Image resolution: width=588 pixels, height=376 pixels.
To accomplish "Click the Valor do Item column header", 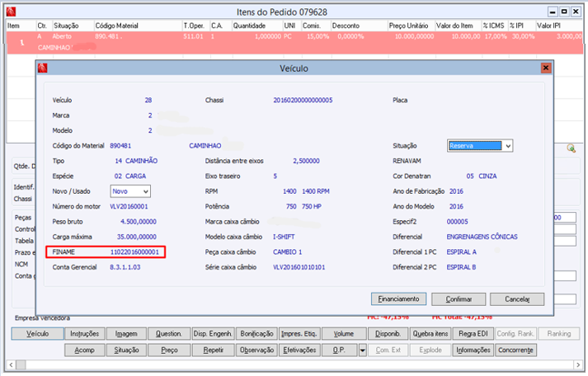I will (x=458, y=26).
